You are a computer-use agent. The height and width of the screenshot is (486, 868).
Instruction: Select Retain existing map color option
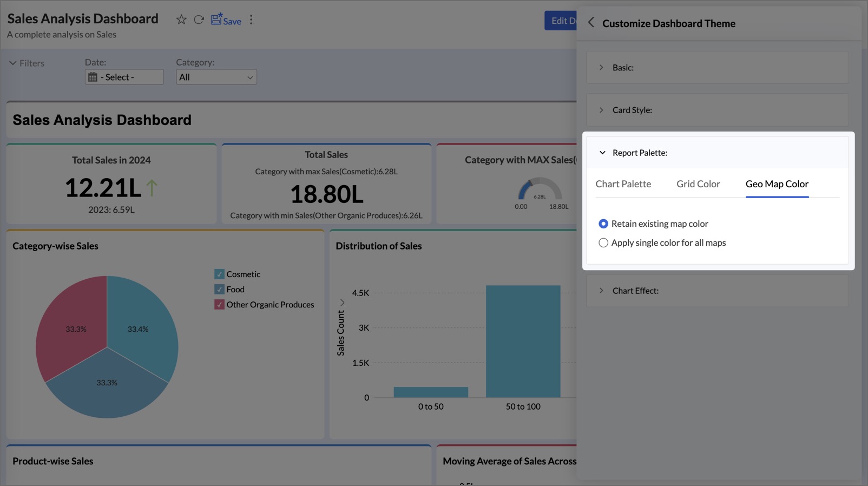[x=603, y=224]
